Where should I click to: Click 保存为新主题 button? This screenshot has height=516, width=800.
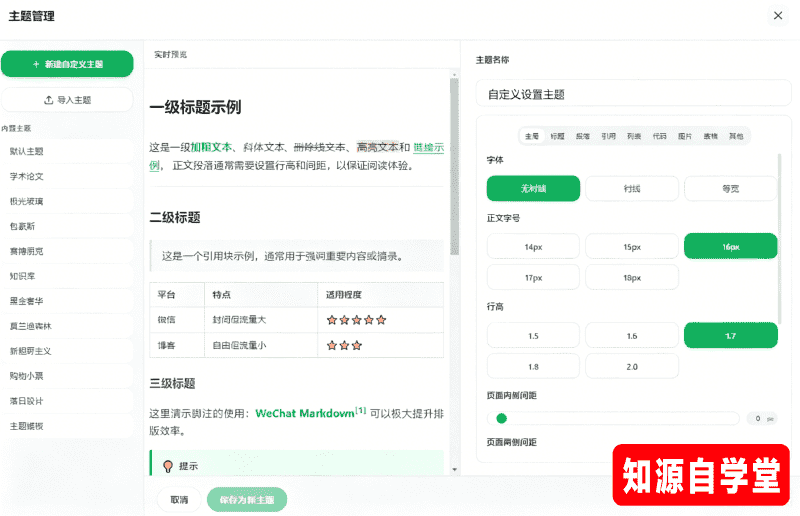click(247, 500)
